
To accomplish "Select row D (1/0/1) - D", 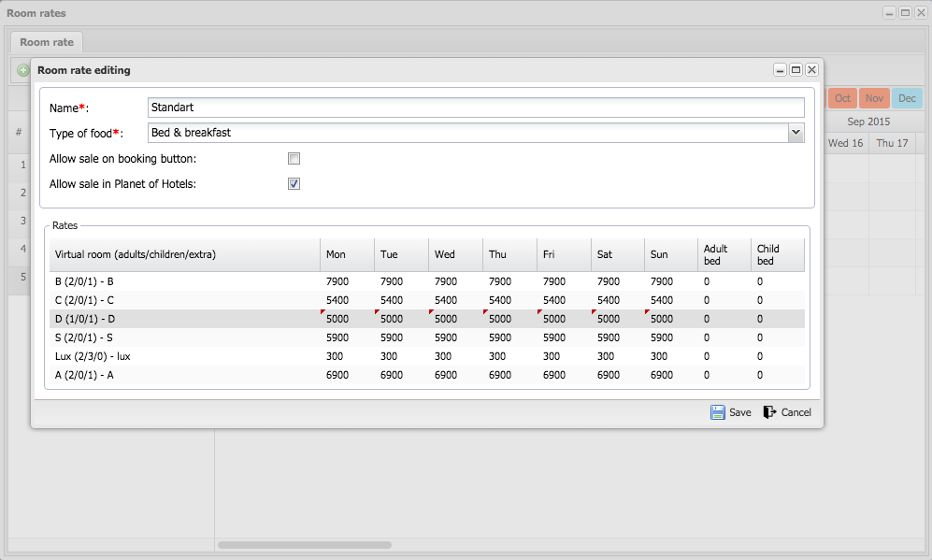I will (427, 319).
